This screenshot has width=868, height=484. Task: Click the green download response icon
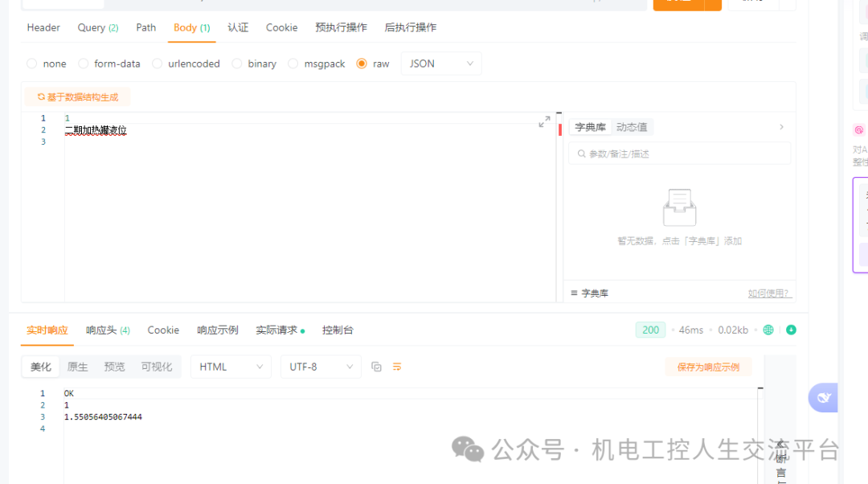[791, 330]
